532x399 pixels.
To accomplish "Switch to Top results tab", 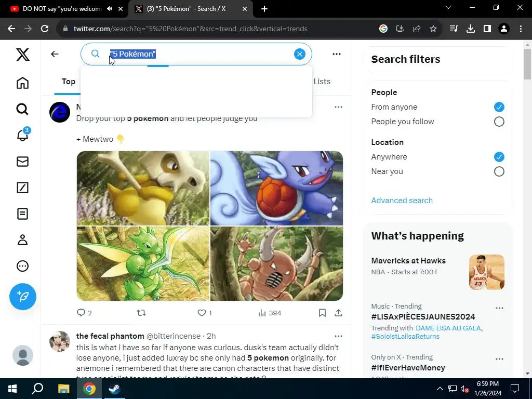I will [x=68, y=82].
